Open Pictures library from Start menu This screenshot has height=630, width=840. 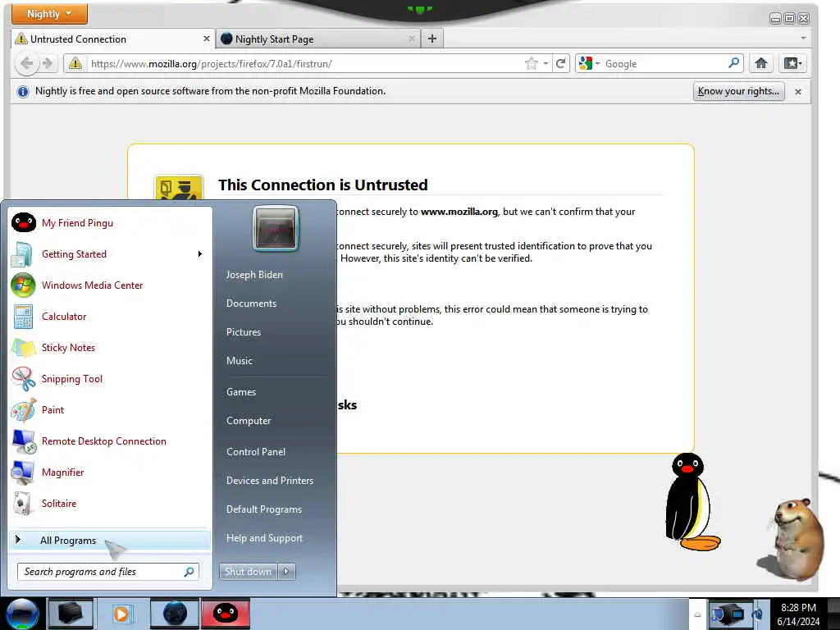(244, 332)
